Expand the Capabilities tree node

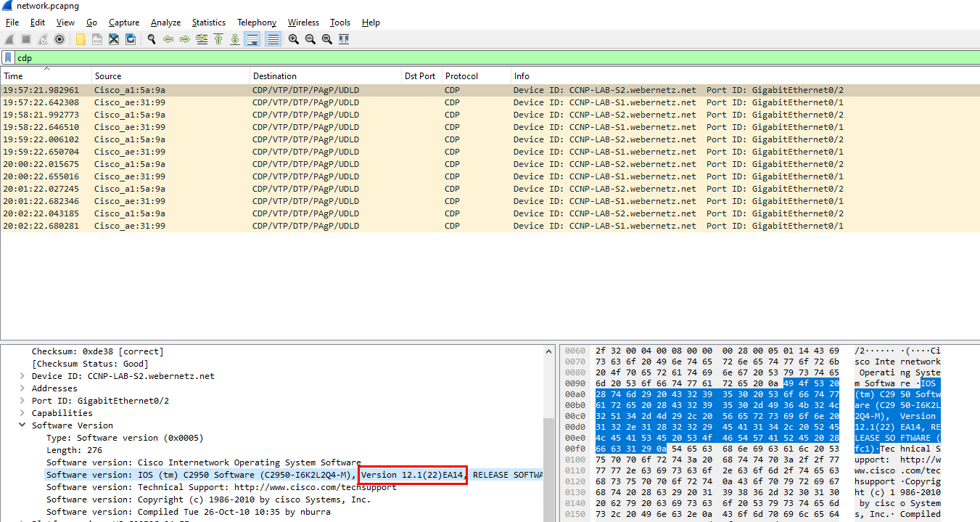(x=22, y=413)
